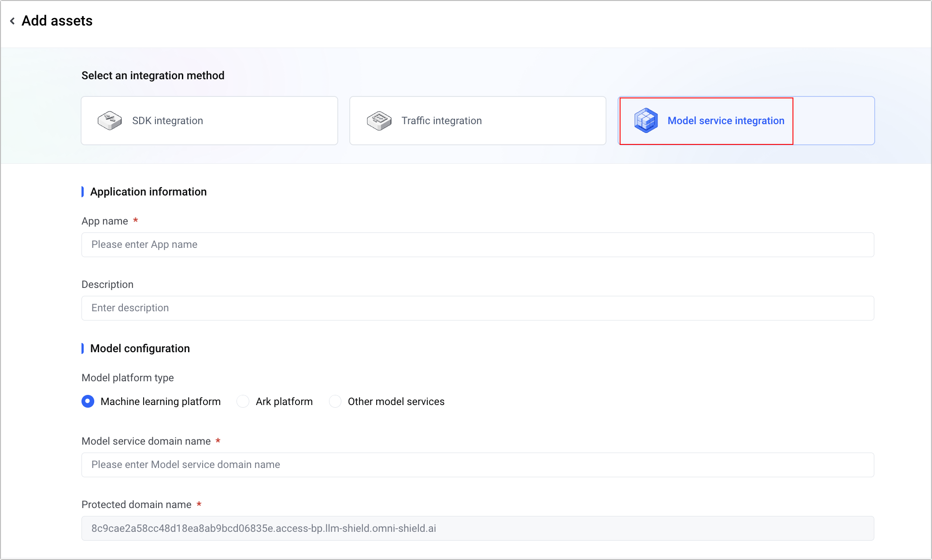Click the Machine learning platform label

tap(160, 402)
